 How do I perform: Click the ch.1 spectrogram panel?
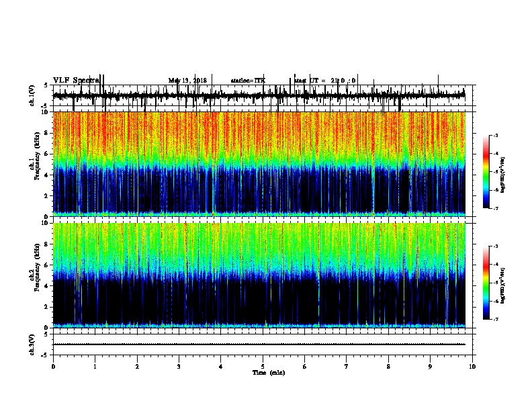(259, 164)
